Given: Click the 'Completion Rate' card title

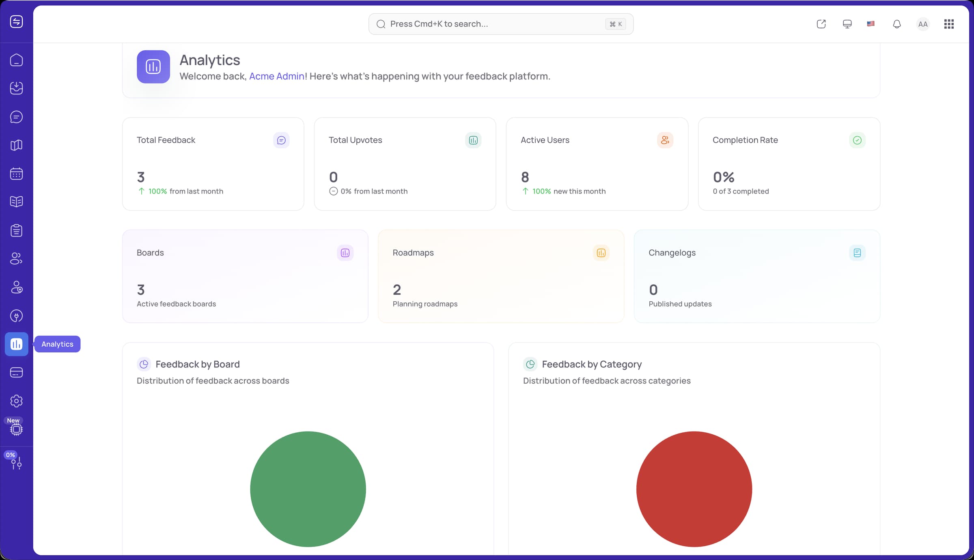Looking at the screenshot, I should click(x=745, y=140).
